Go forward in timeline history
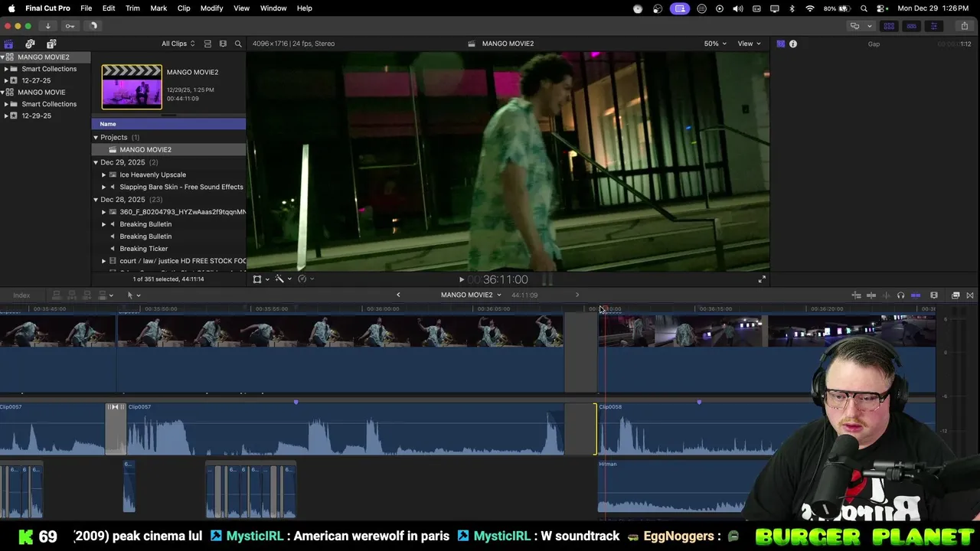The height and width of the screenshot is (551, 980). [x=577, y=295]
